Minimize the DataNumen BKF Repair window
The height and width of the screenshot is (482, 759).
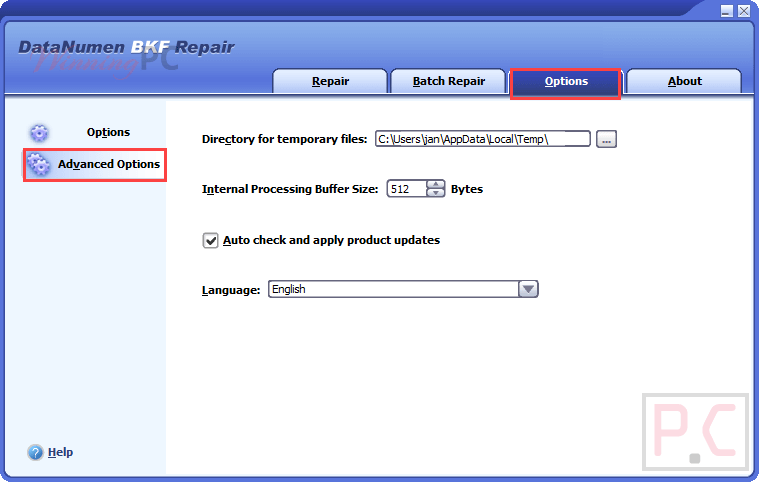(727, 11)
